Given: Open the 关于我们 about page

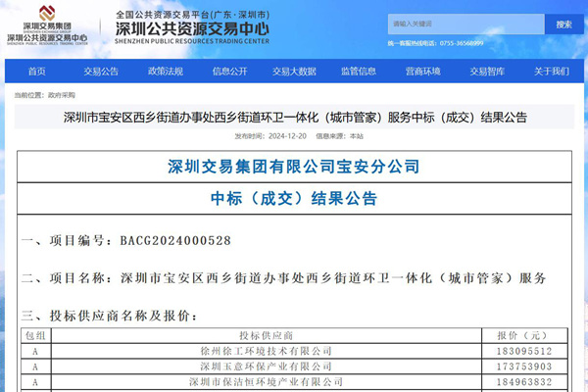Looking at the screenshot, I should tap(551, 72).
